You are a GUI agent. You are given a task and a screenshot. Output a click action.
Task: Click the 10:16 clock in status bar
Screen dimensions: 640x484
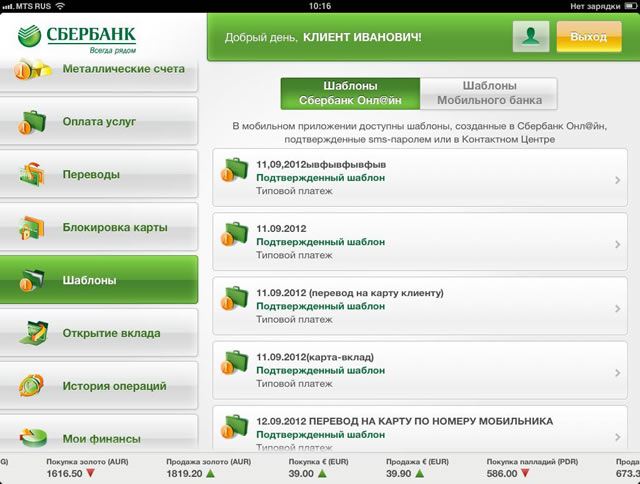320,6
